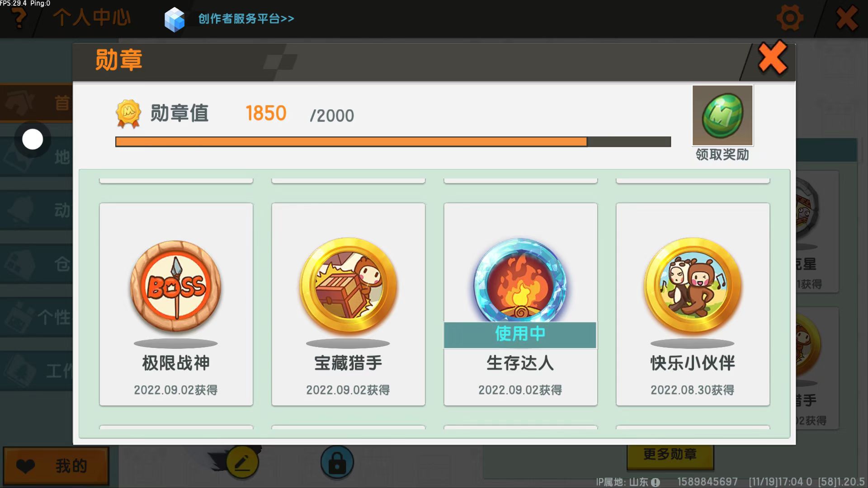
Task: Open the 我的 heart tab
Action: (56, 466)
